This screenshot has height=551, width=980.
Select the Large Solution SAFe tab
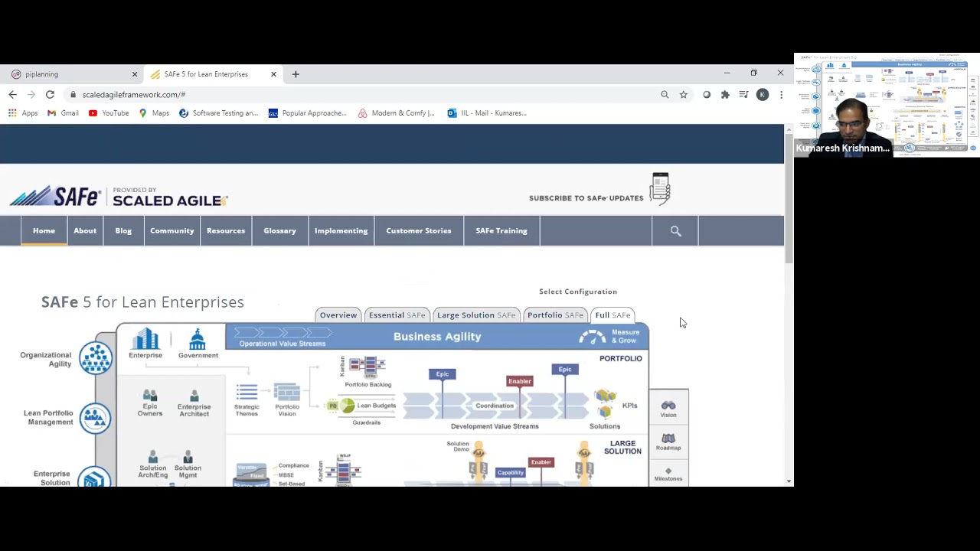pyautogui.click(x=476, y=315)
